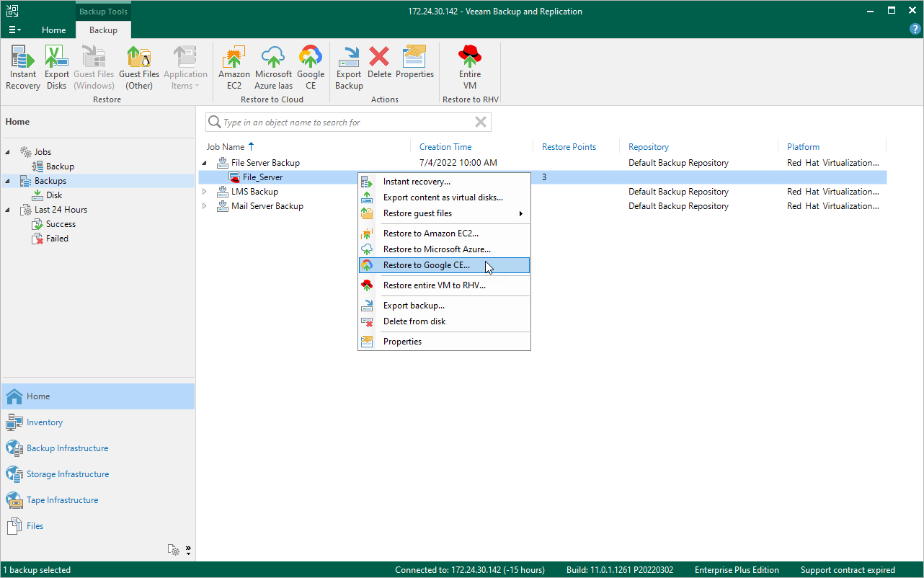Switch to the Backup ribbon tab
The height and width of the screenshot is (578, 924).
[x=103, y=30]
